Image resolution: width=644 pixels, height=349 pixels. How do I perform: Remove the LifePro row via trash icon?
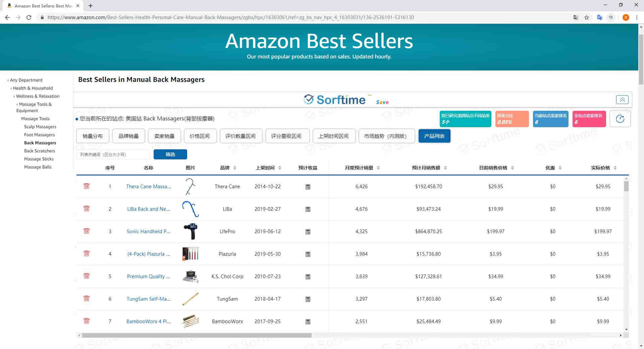click(x=86, y=231)
